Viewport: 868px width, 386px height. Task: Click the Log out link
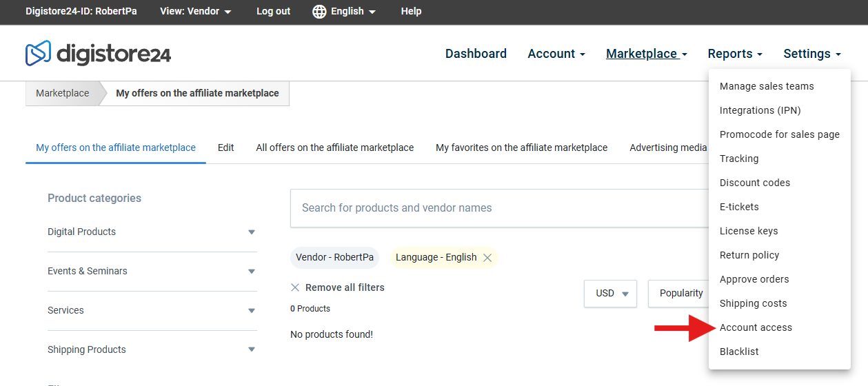pyautogui.click(x=273, y=12)
